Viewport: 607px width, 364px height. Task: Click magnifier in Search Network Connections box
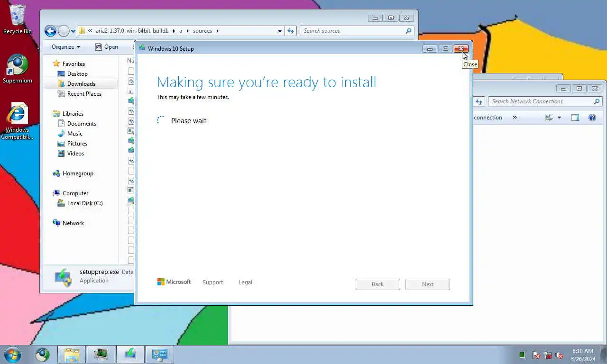click(597, 101)
